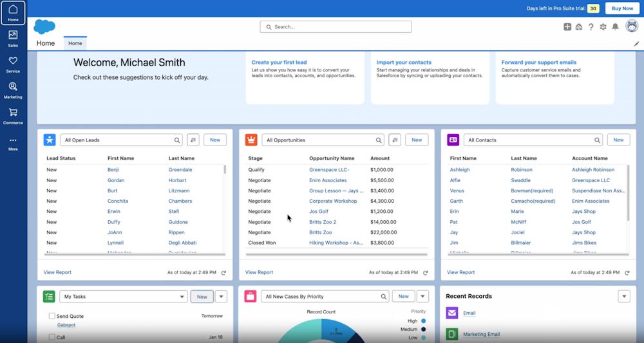
Task: Open the Gabspot link under Send Quote
Action: (x=66, y=325)
